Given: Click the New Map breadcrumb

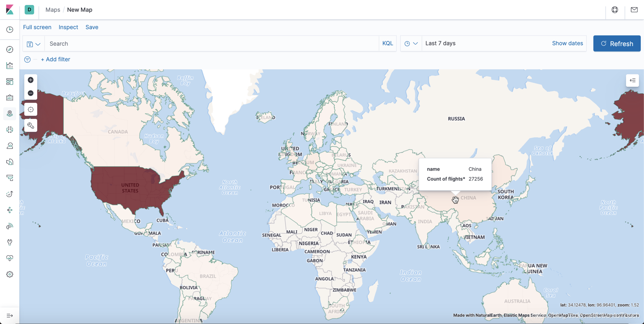Looking at the screenshot, I should [80, 10].
